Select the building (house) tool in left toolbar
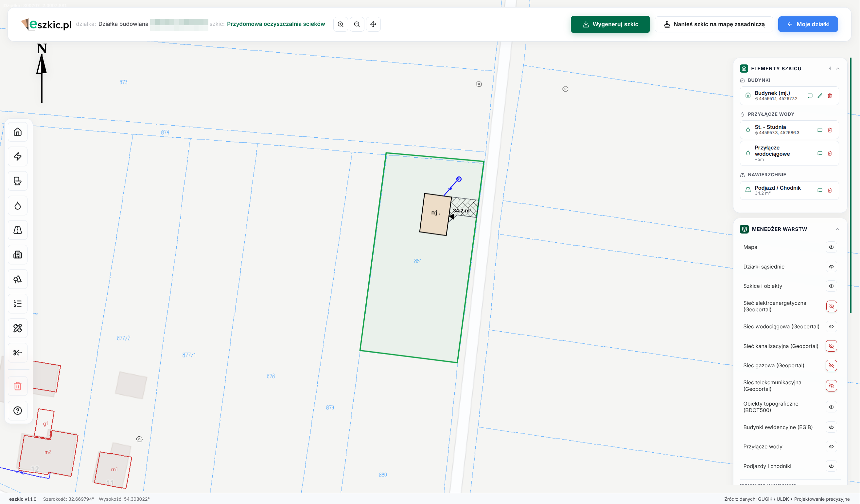The width and height of the screenshot is (860, 504). click(18, 132)
